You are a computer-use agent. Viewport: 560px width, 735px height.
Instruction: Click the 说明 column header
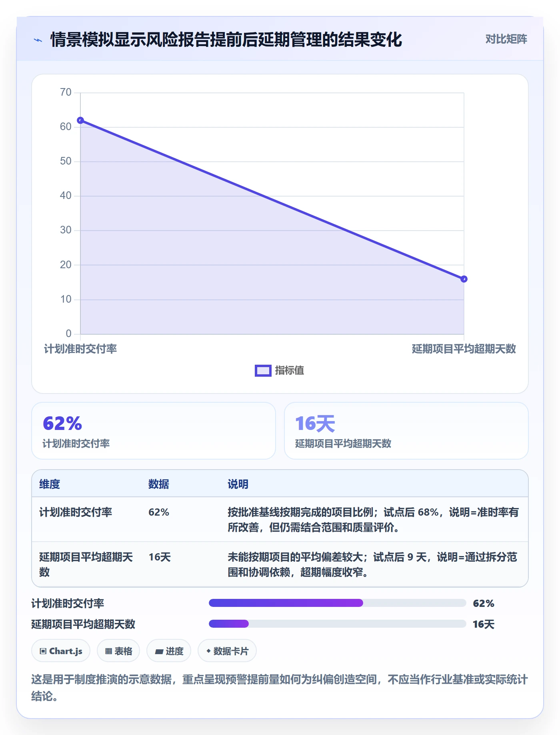[x=238, y=484]
